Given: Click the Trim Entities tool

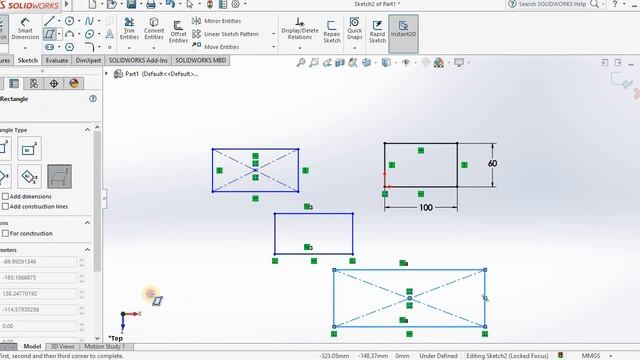Looking at the screenshot, I should (129, 29).
